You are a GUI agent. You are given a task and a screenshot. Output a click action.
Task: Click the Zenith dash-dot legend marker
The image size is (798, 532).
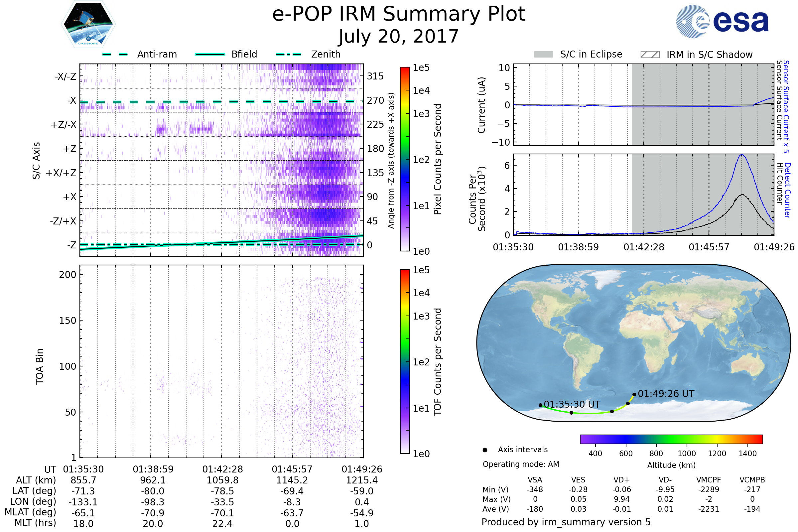(288, 54)
